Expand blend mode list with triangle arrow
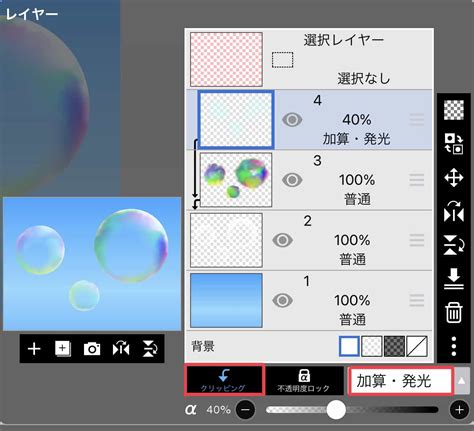The image size is (474, 431). (x=462, y=381)
